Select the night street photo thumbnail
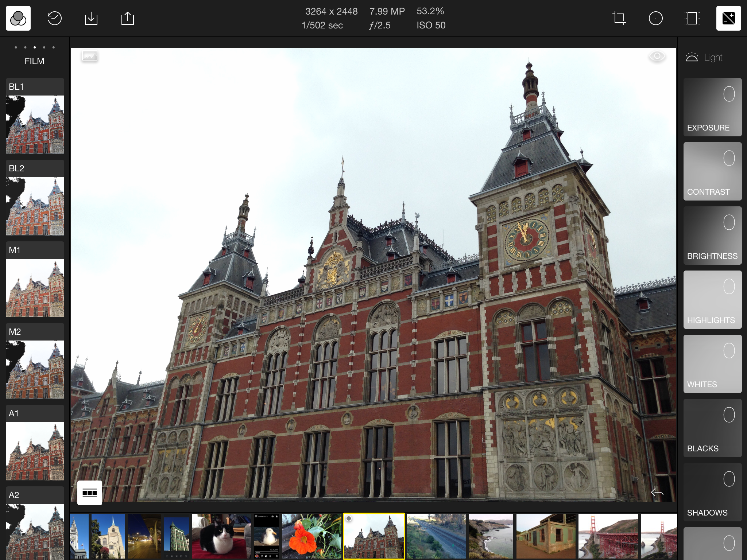Viewport: 747px width, 560px height. pos(144,536)
